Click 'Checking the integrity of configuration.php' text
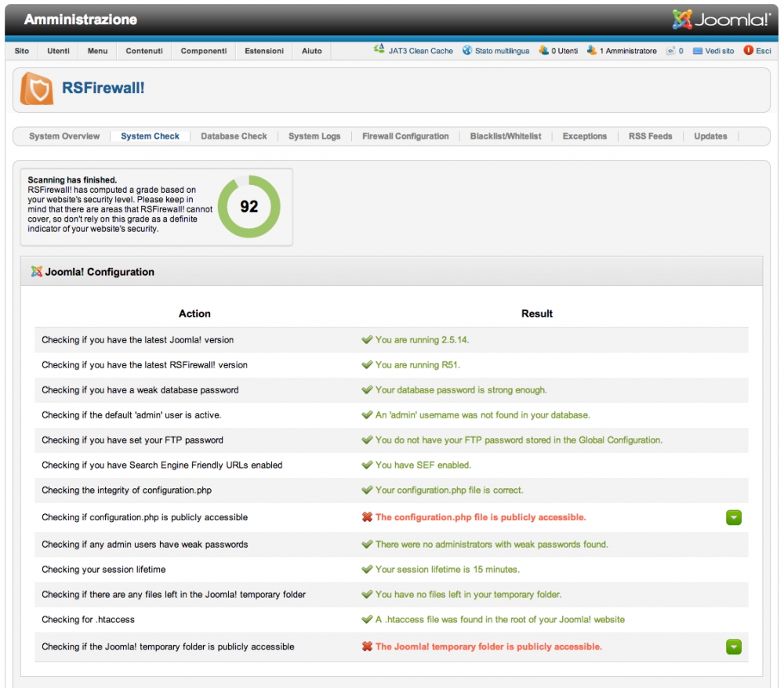784x688 pixels. click(x=126, y=491)
